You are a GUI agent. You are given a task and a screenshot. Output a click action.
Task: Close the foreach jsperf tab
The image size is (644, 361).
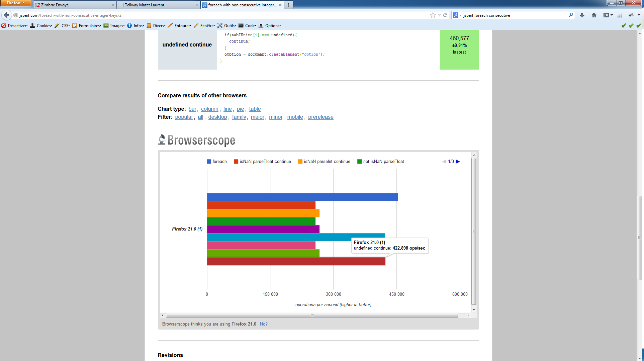coord(280,5)
